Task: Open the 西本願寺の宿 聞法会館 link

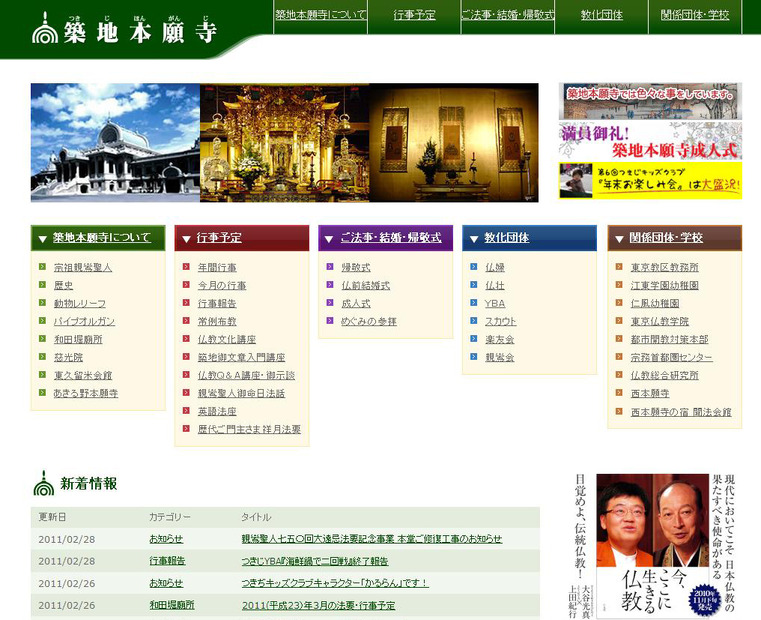Action: coord(680,412)
